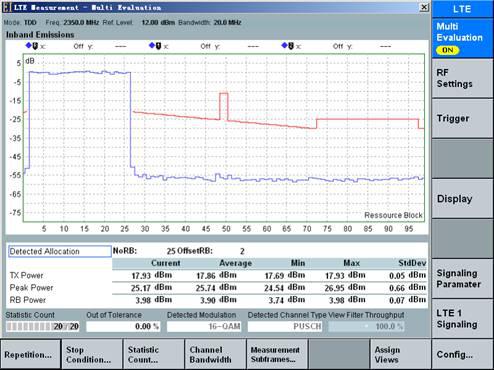Open RF Settings softkey

click(462, 78)
